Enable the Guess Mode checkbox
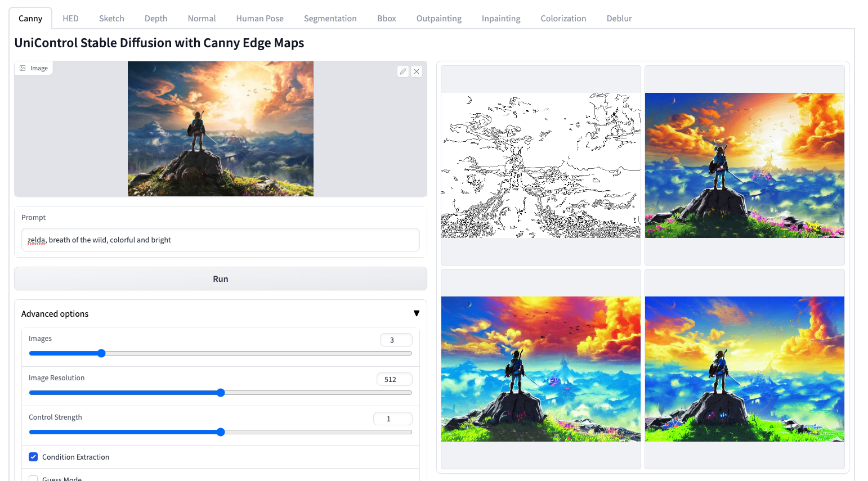The height and width of the screenshot is (481, 868). pos(33,478)
